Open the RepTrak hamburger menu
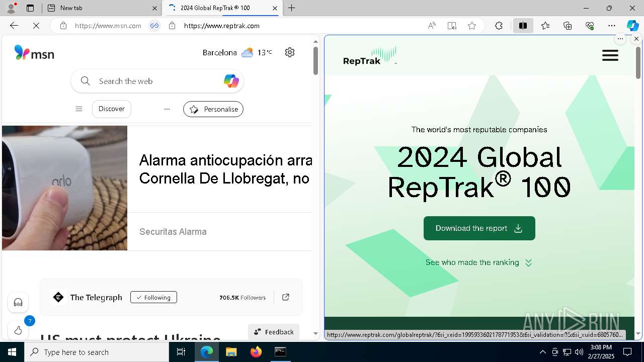Image resolution: width=644 pixels, height=362 pixels. 610,55
